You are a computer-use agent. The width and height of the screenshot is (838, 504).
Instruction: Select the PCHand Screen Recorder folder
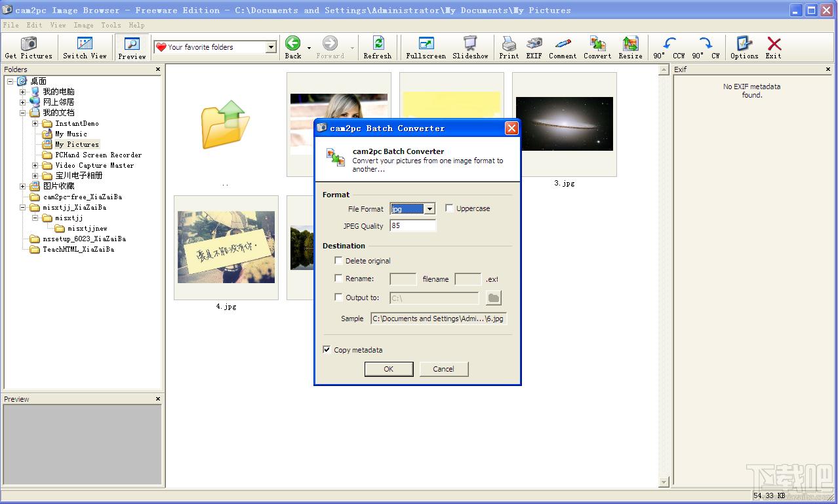coord(98,155)
